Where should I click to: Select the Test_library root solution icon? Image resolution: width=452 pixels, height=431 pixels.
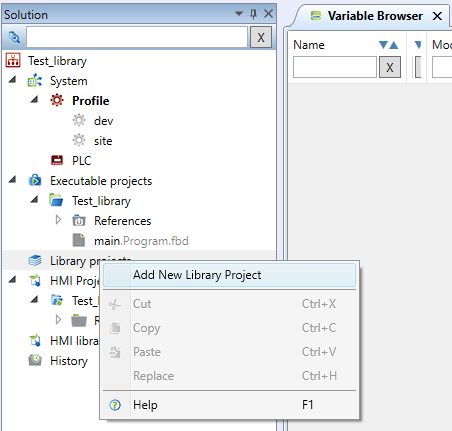(13, 61)
